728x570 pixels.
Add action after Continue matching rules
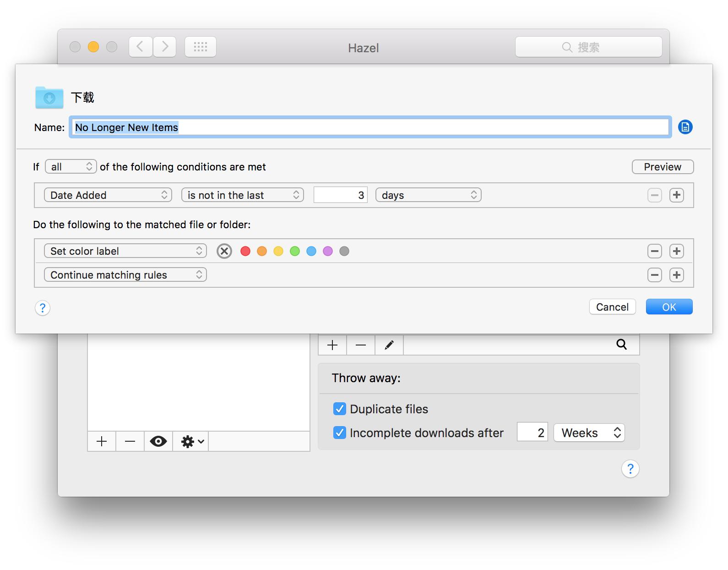point(676,275)
